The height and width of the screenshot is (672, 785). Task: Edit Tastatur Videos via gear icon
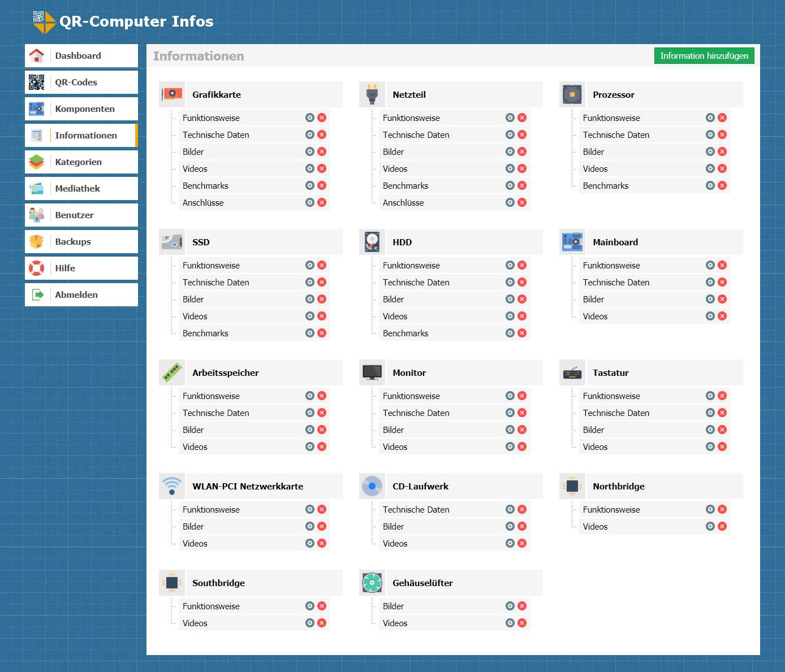(710, 446)
